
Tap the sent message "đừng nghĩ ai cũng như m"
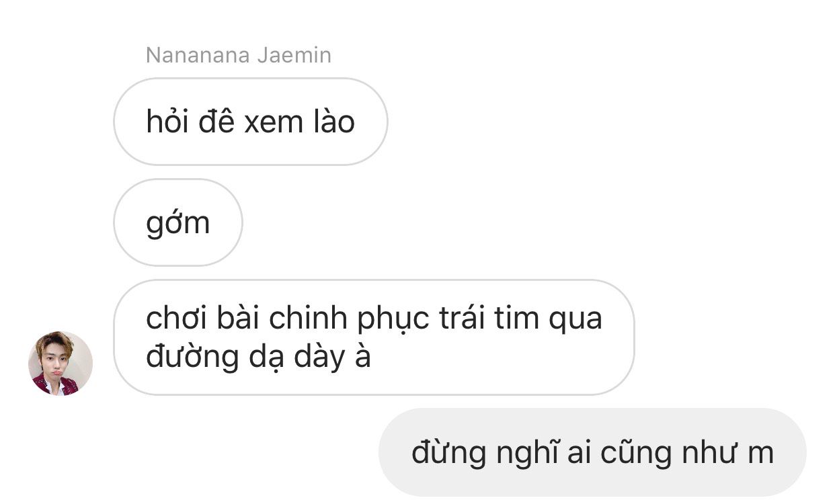pos(592,452)
